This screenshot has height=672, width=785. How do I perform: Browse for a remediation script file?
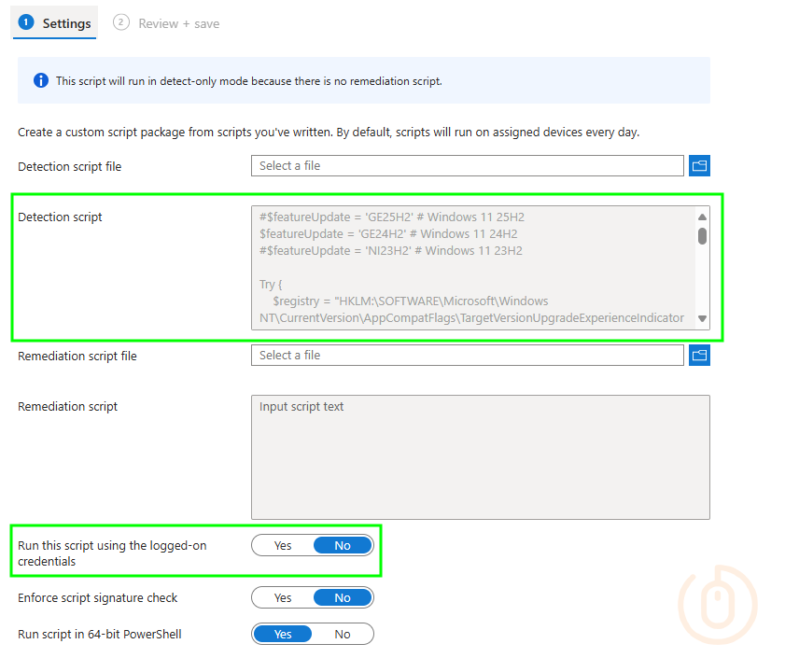coord(699,356)
